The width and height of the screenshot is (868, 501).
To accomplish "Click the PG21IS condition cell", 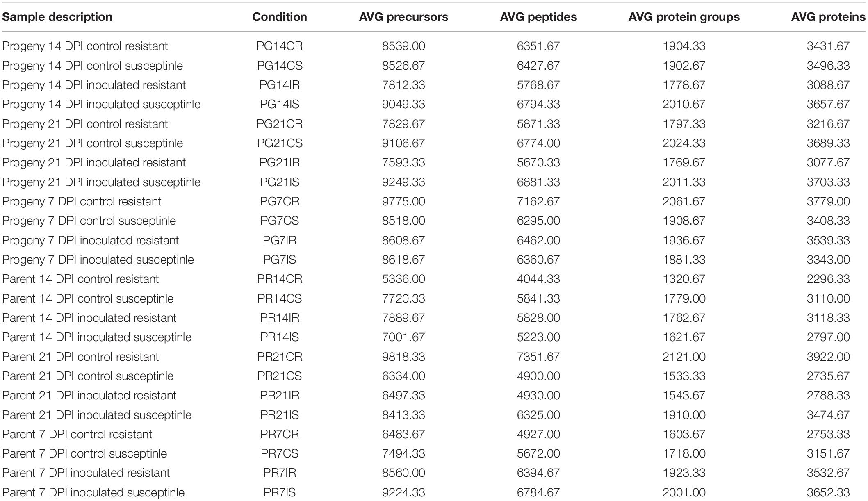I will tap(280, 182).
